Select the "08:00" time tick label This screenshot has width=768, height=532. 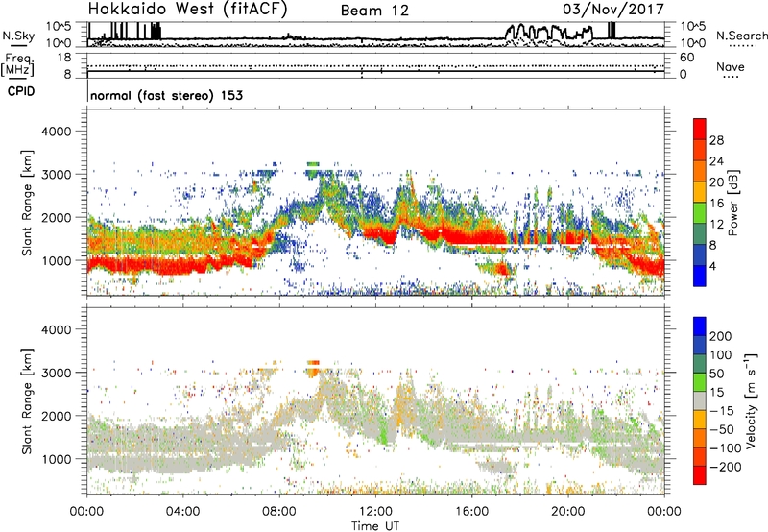[279, 512]
